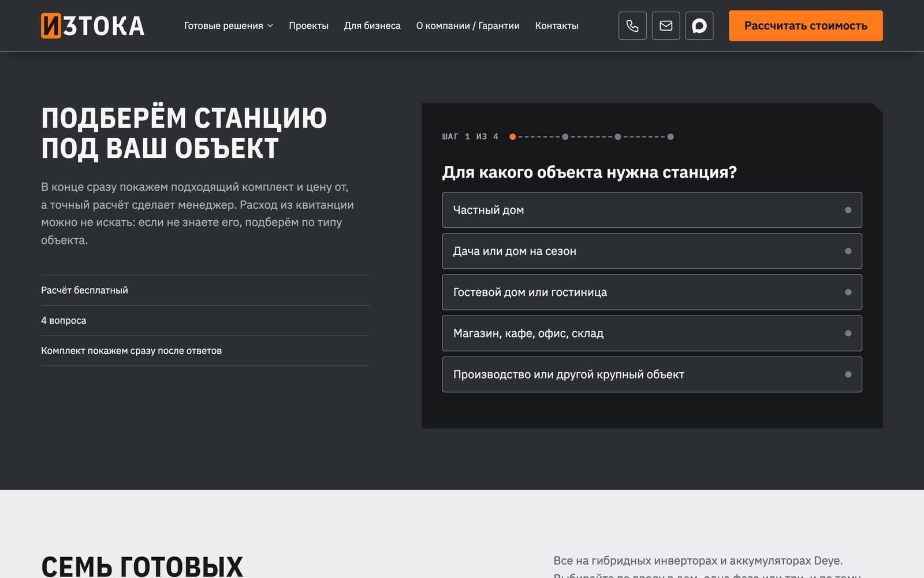Screen dimensions: 924x578
Task: Click the heading Для какого объекта нужна станция?
Action: [x=590, y=172]
